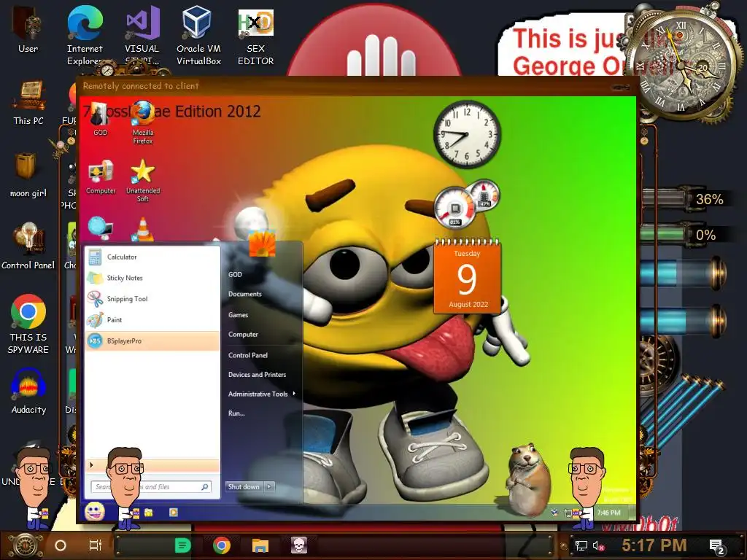Open the Visual Studio desktop shortcut

tap(142, 36)
